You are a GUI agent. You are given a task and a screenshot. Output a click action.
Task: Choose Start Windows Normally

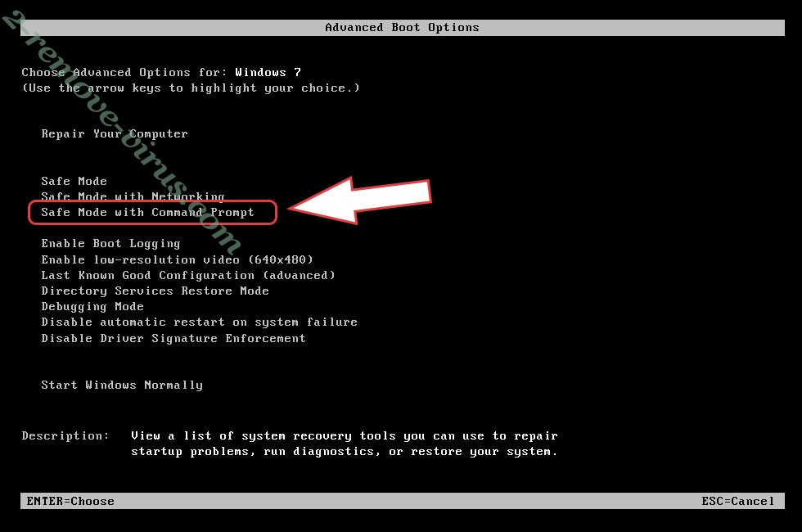click(122, 385)
